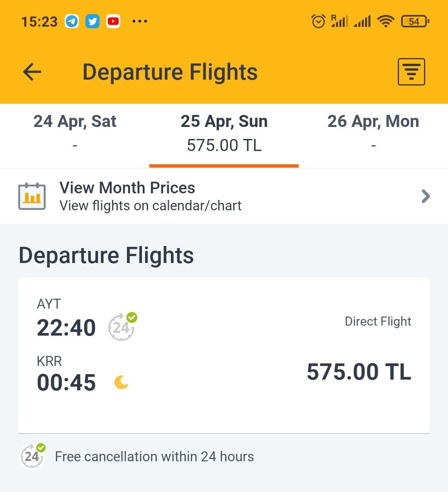Tap the YouTube notification icon
Viewport: 448px width, 492px height.
113,21
